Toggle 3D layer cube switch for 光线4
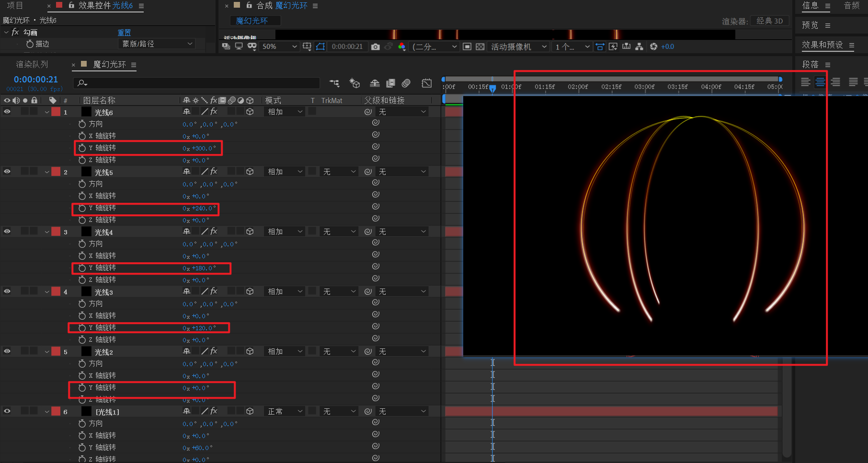The image size is (868, 463). click(250, 231)
